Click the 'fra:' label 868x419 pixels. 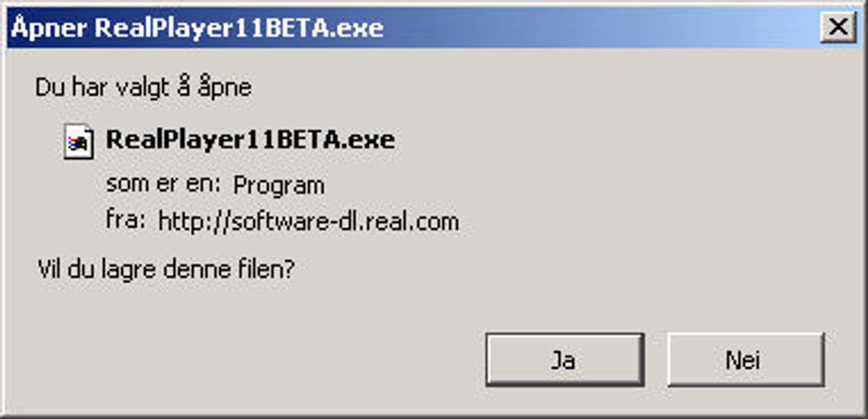tap(125, 219)
